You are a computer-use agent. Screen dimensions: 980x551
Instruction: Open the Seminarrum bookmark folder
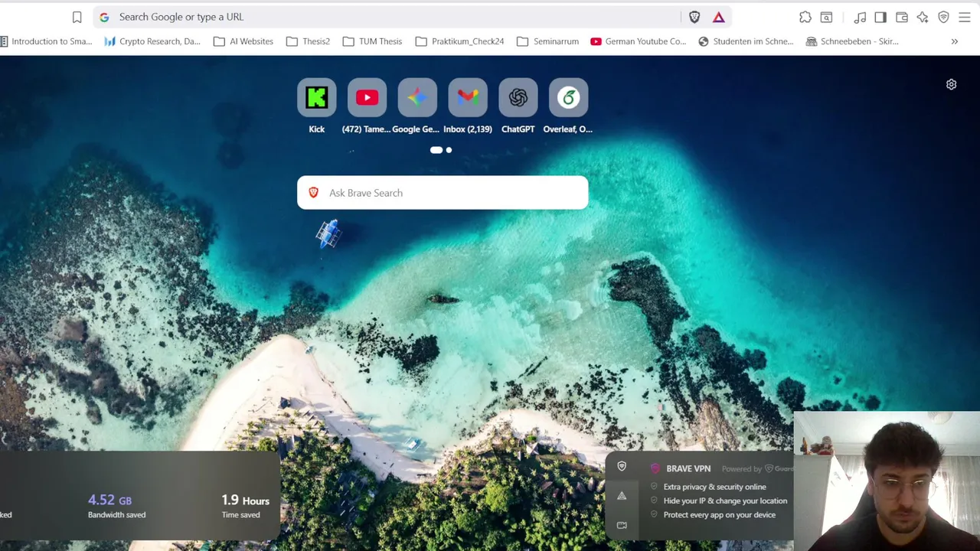tap(548, 41)
